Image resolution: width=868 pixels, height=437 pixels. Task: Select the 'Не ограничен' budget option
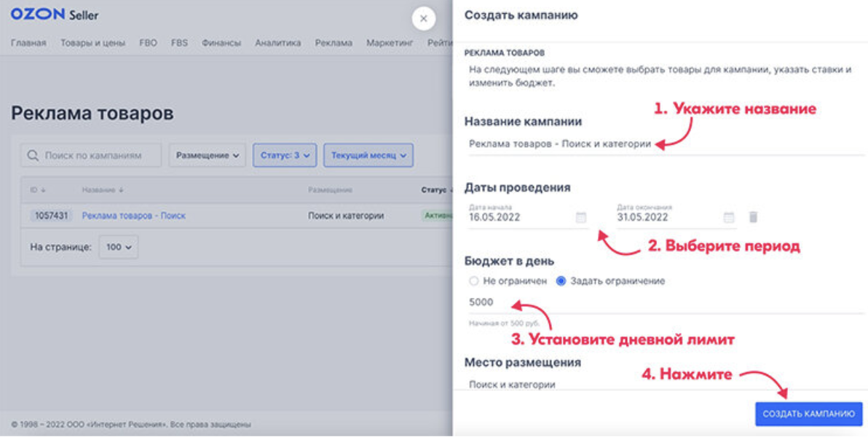click(x=475, y=280)
